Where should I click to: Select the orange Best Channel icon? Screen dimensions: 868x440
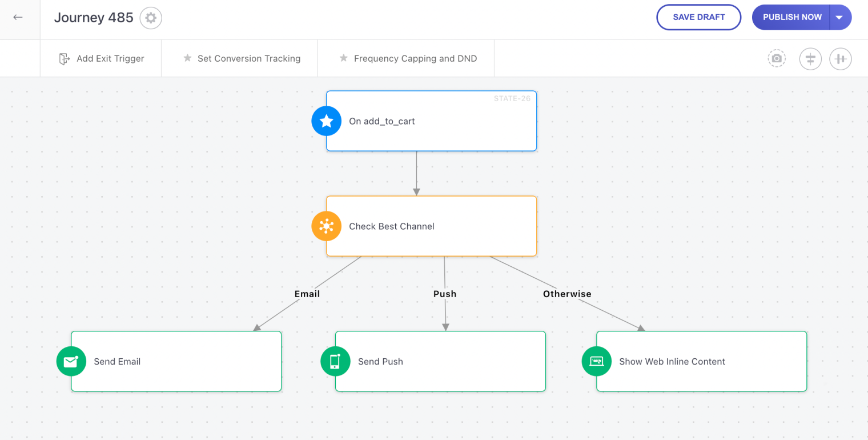(x=326, y=226)
